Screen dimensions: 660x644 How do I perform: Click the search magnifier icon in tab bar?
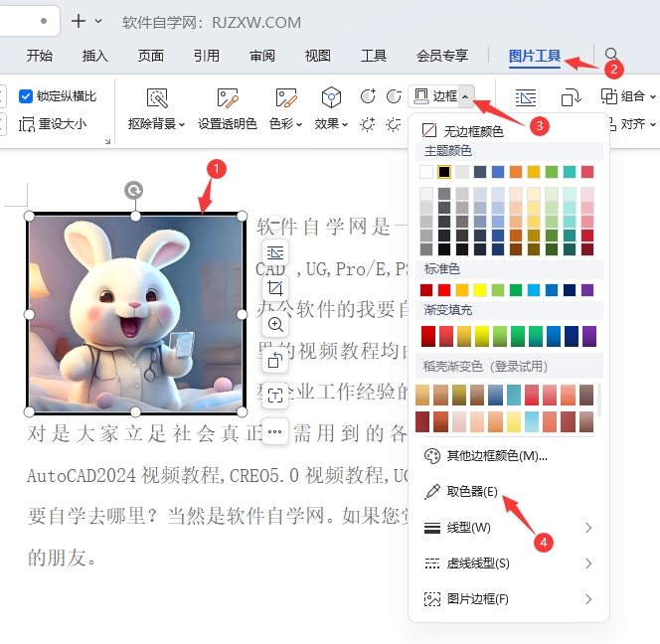(611, 54)
